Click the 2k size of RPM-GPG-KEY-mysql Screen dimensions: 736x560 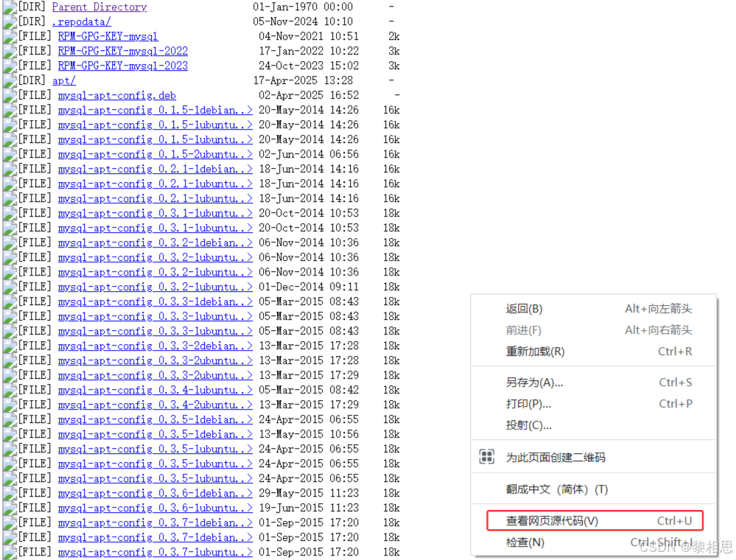394,37
